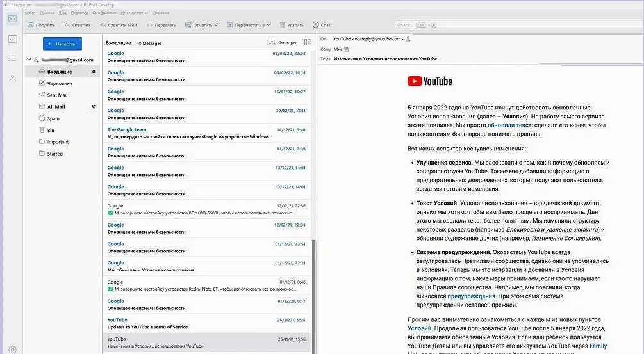The image size is (644, 354).
Task: Open the Tasks list sidebar icon
Action: (12, 58)
